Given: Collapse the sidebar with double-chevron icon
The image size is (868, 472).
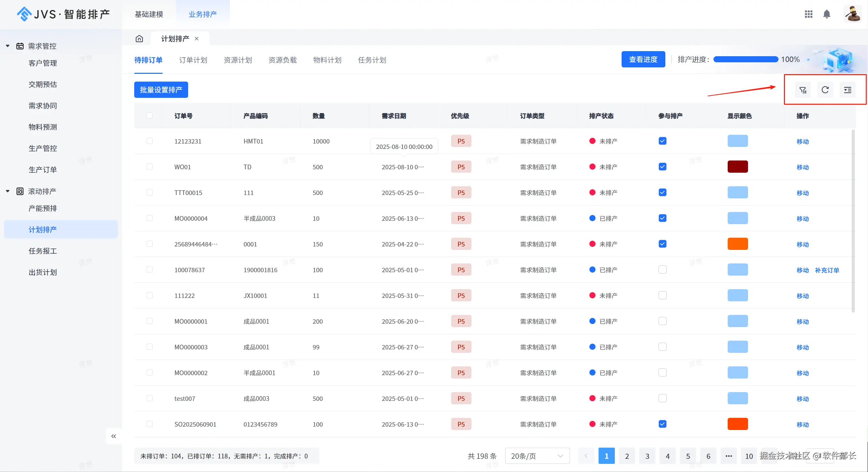Looking at the screenshot, I should coord(114,436).
